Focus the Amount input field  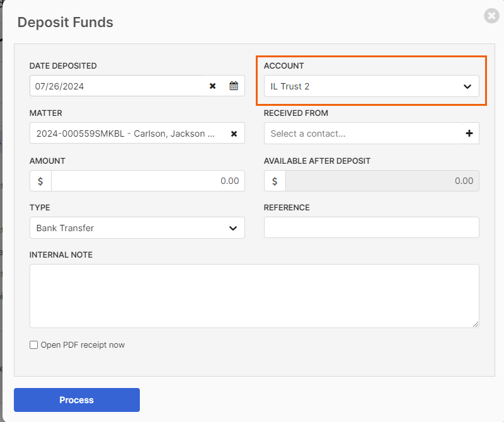[x=148, y=181]
